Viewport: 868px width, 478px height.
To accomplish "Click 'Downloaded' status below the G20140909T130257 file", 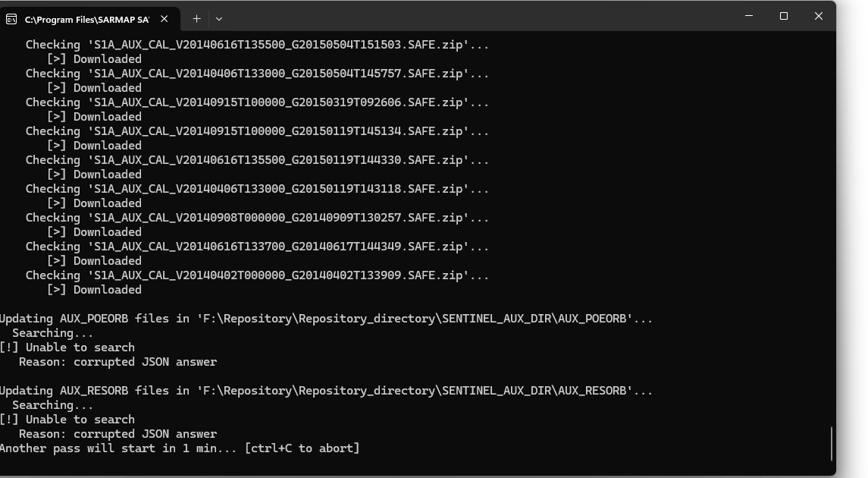I will tap(108, 232).
